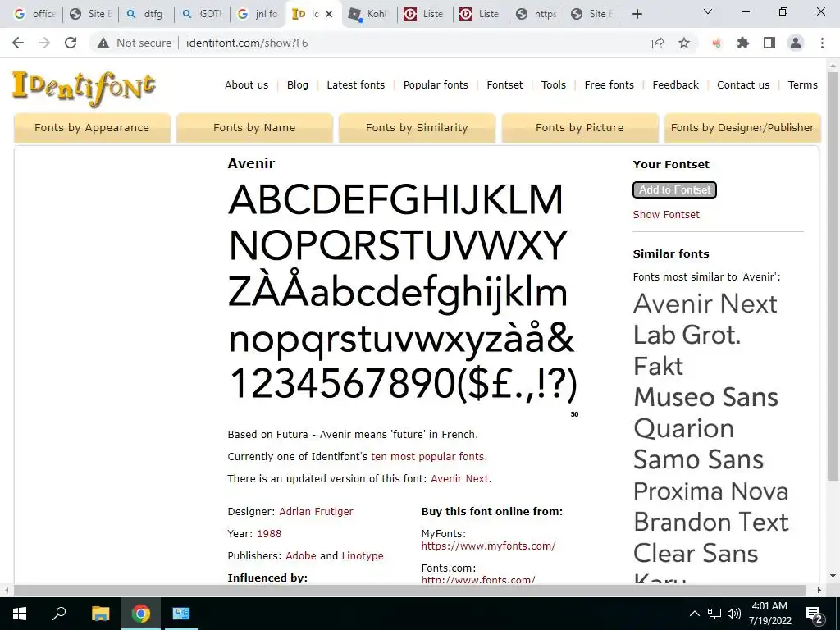Image resolution: width=840 pixels, height=630 pixels.
Task: Click the Identifont logo
Action: pyautogui.click(x=84, y=88)
